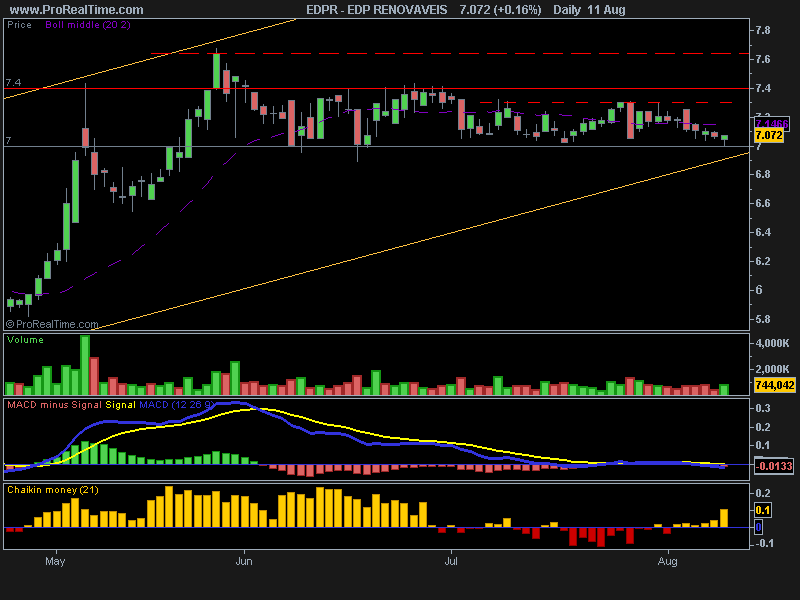
Task: Click the red -0.0133 MACD value tag
Action: [774, 466]
